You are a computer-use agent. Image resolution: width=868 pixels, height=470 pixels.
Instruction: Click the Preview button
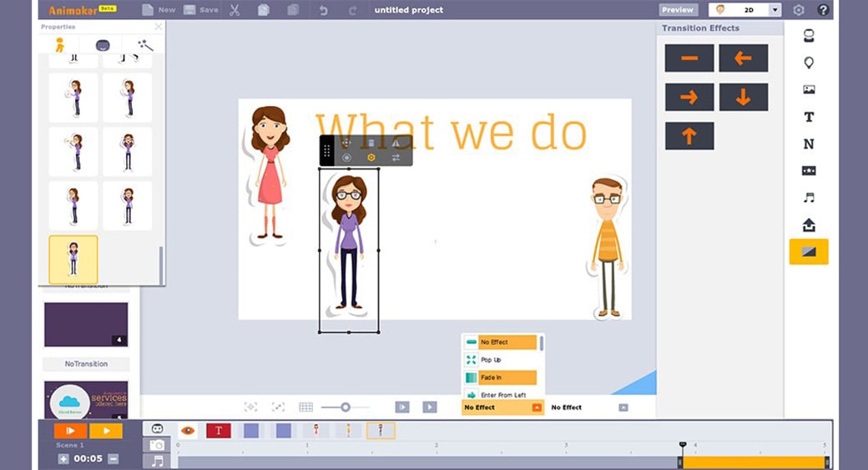click(678, 10)
